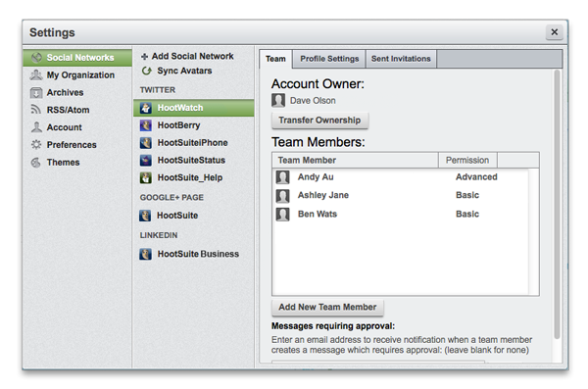Select the HootSuite_Help profile
This screenshot has height=389, width=588.
point(193,177)
